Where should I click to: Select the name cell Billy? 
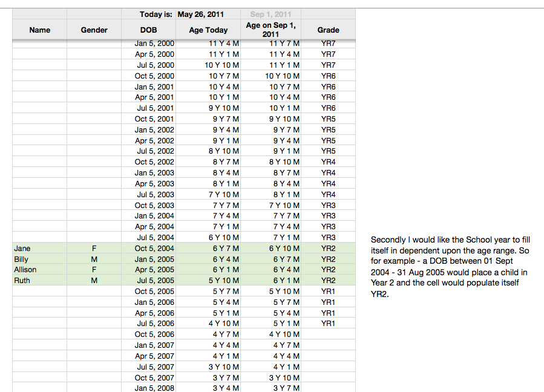pyautogui.click(x=39, y=259)
